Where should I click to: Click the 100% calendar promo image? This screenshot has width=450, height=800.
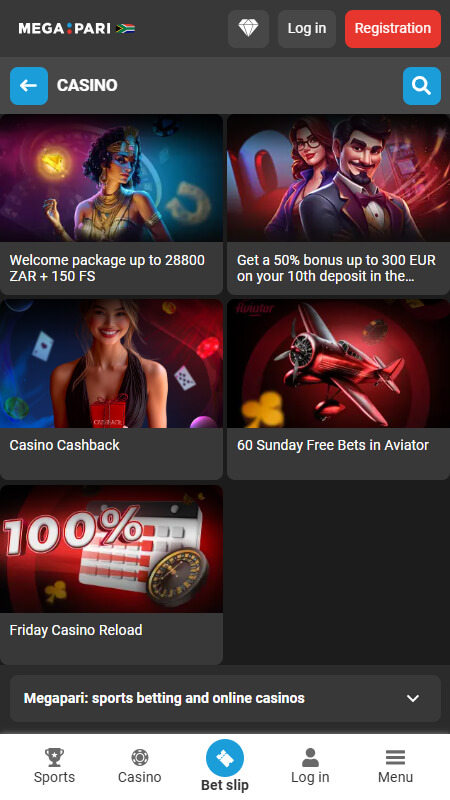point(111,549)
